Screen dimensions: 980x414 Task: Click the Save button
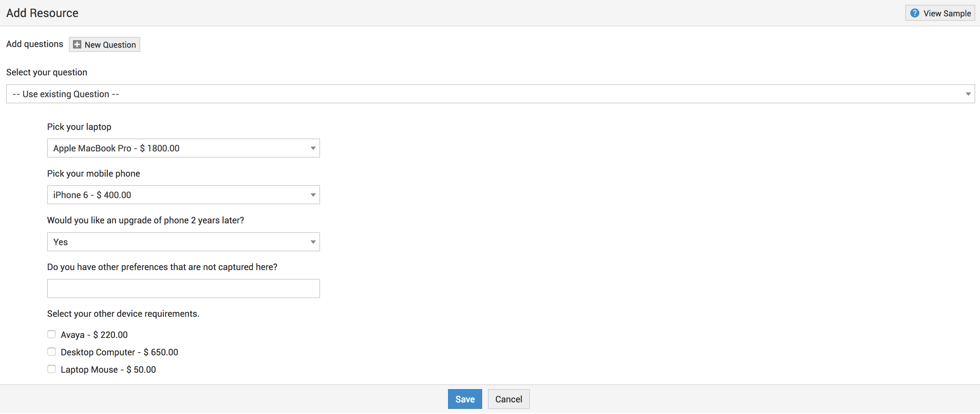tap(464, 399)
